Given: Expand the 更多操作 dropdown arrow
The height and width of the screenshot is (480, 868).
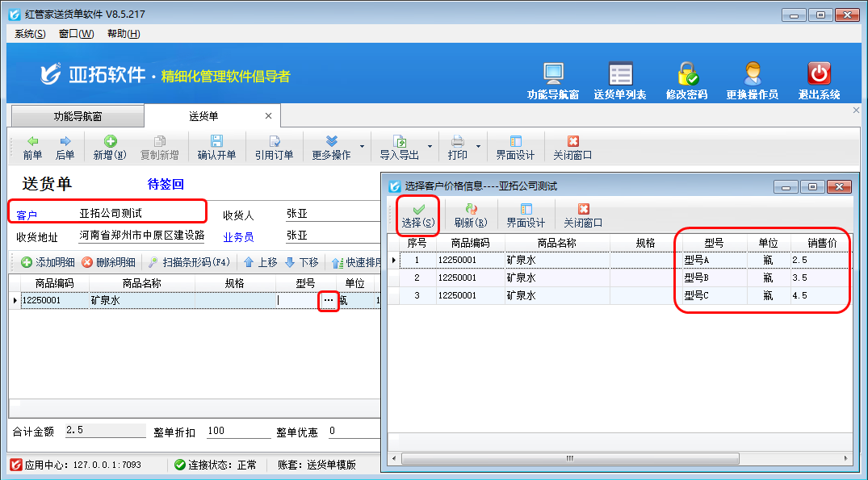Looking at the screenshot, I should 362,147.
